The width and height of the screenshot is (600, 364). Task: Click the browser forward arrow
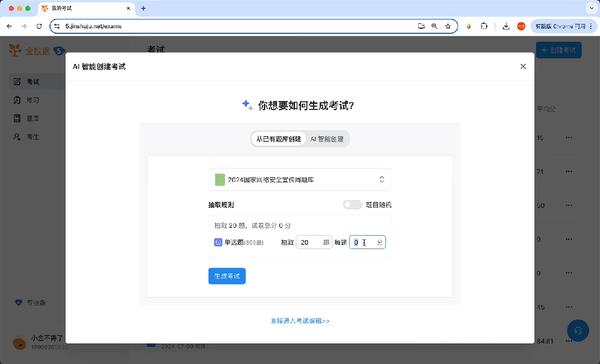(x=24, y=26)
